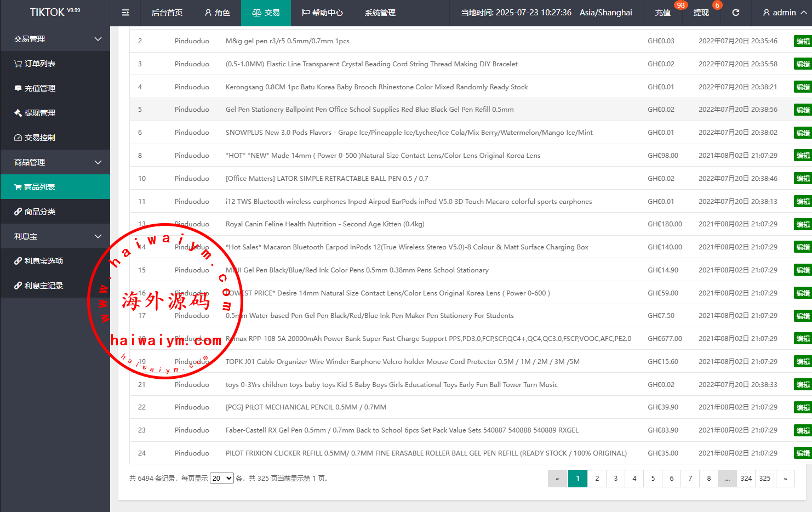
Task: Switch to the 后台首页 top menu
Action: pos(167,13)
